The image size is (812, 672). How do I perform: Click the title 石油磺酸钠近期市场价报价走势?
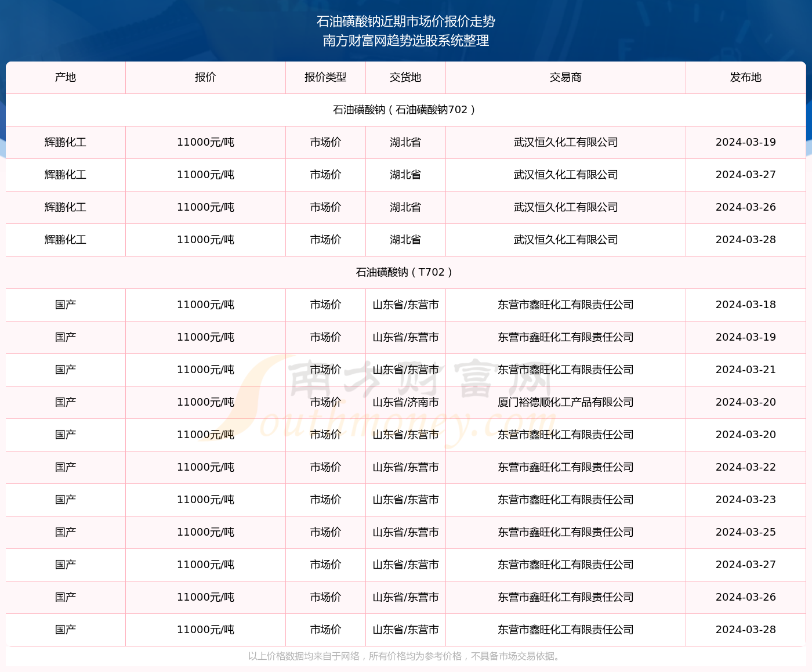click(406, 21)
